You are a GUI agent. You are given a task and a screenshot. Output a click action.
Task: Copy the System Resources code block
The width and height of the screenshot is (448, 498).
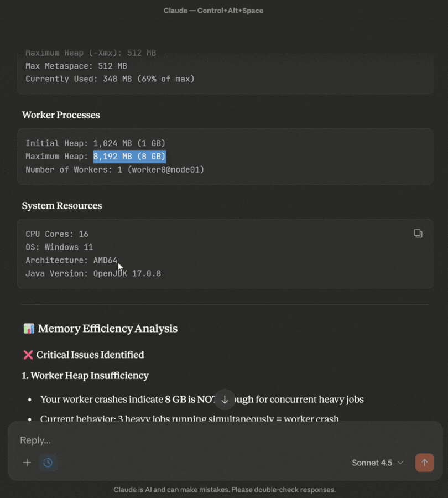pos(418,234)
